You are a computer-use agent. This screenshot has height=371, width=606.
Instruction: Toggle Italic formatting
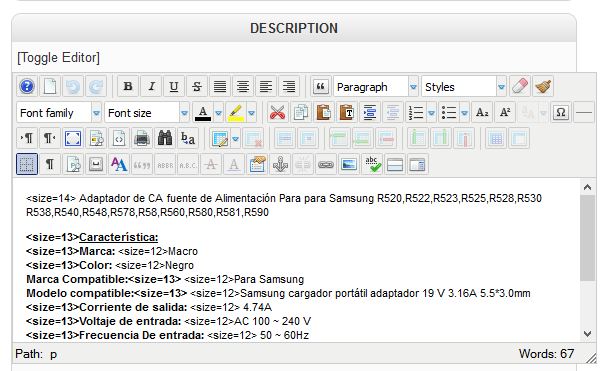coord(151,86)
